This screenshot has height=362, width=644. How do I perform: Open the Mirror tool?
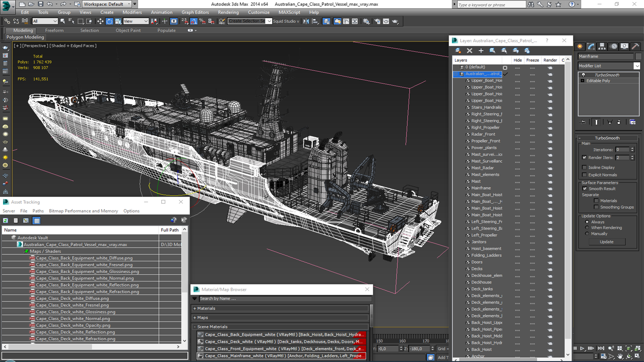pos(306,21)
